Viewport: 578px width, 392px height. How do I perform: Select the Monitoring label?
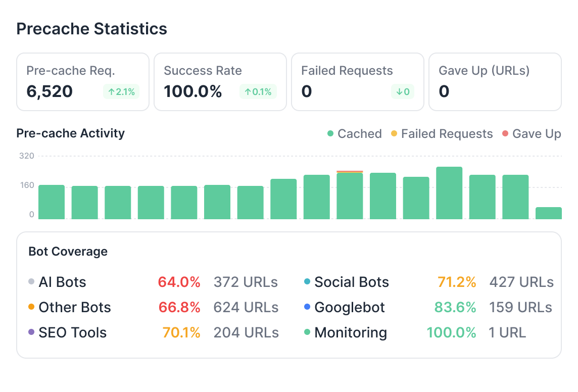click(351, 333)
